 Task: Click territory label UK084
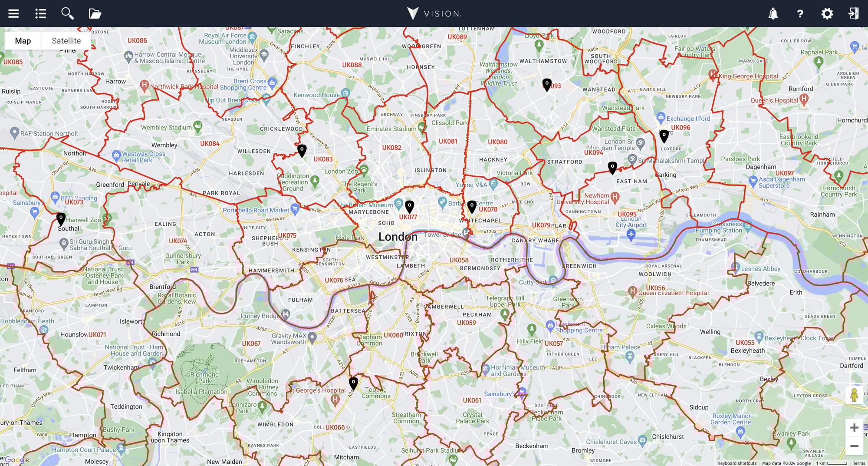click(210, 144)
